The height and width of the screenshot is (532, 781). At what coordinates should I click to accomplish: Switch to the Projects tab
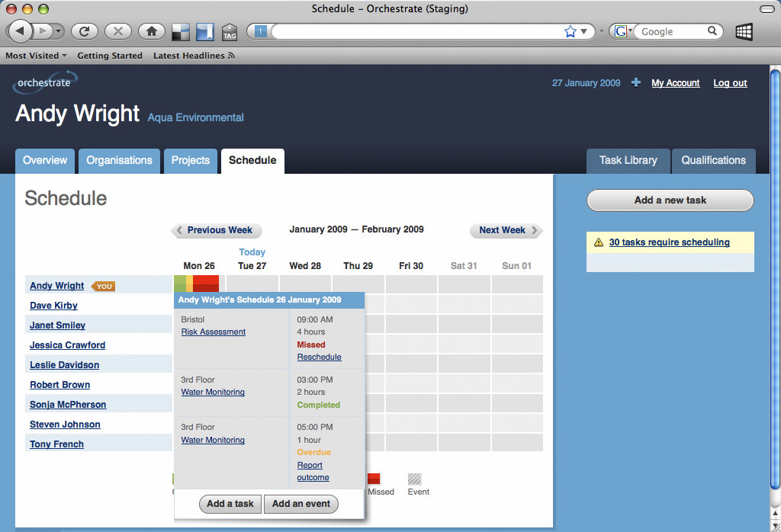[190, 161]
